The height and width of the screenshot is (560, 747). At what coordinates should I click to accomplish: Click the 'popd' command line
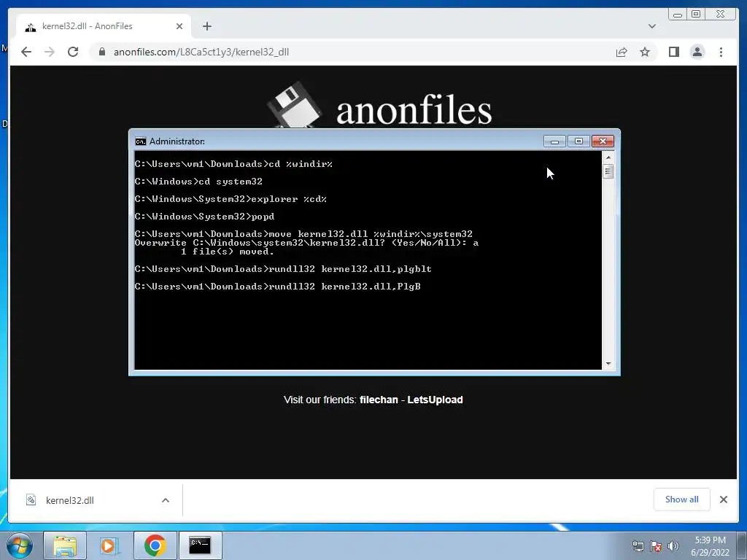(x=204, y=217)
